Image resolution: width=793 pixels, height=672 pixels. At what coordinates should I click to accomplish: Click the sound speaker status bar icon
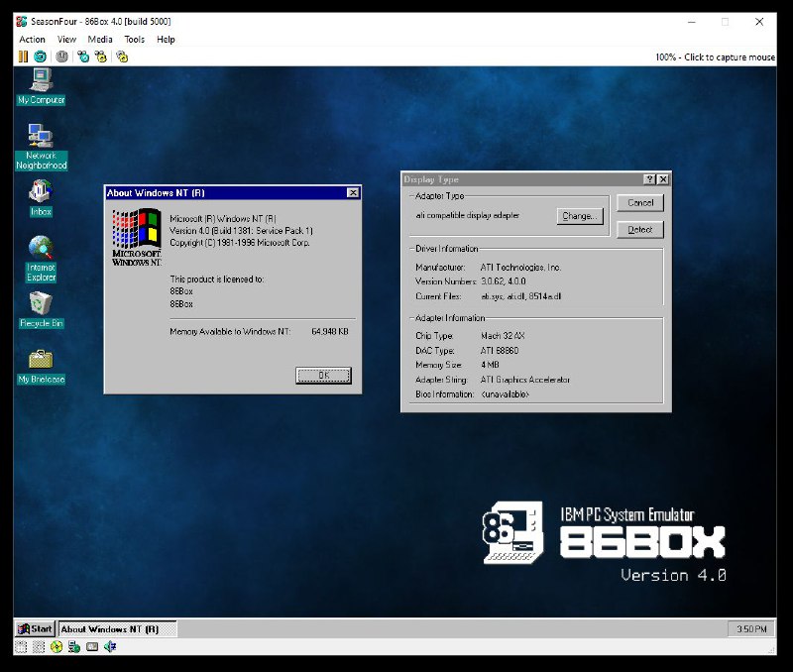pyautogui.click(x=110, y=647)
